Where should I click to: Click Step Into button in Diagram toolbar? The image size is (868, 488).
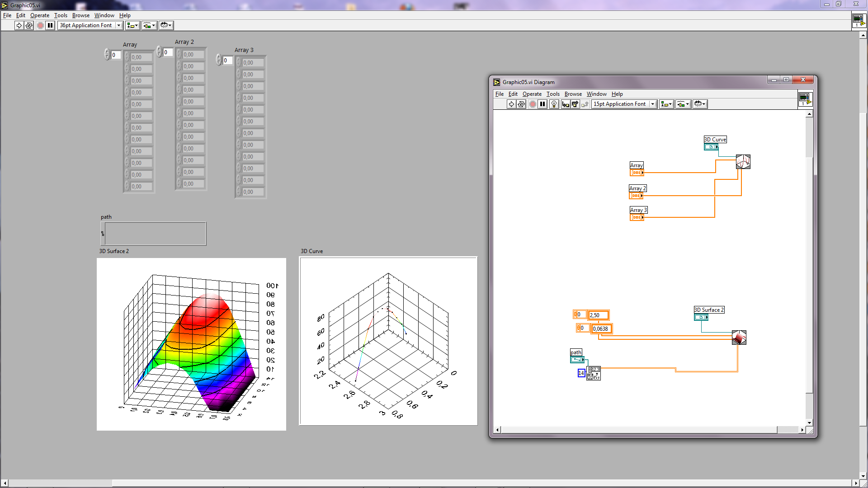pos(565,104)
